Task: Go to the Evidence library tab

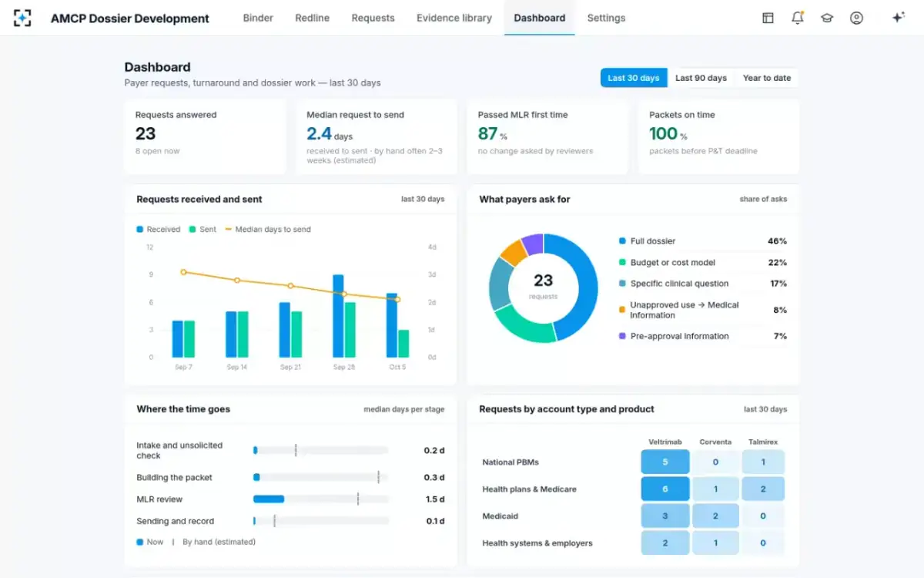Action: pyautogui.click(x=454, y=18)
